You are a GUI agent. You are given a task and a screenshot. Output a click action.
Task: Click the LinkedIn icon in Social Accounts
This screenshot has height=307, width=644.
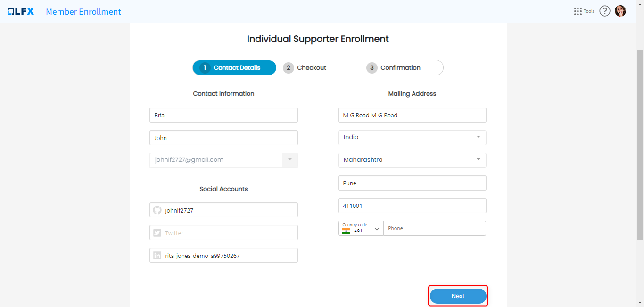(157, 256)
